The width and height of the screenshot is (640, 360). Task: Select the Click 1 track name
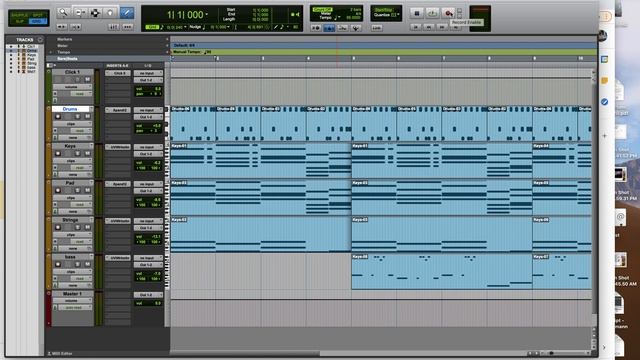coord(72,72)
